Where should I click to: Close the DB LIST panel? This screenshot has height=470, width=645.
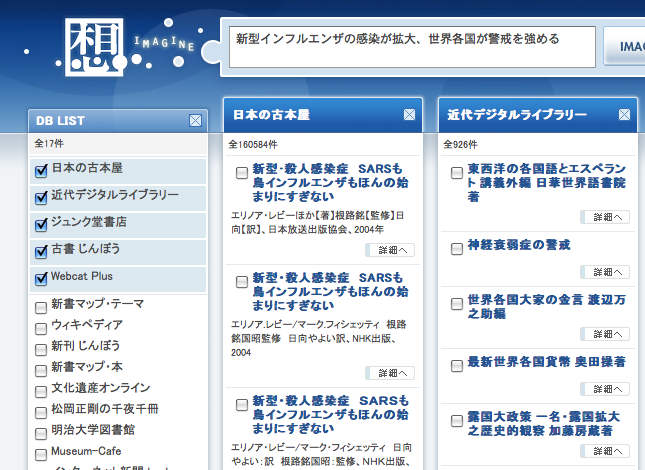195,120
